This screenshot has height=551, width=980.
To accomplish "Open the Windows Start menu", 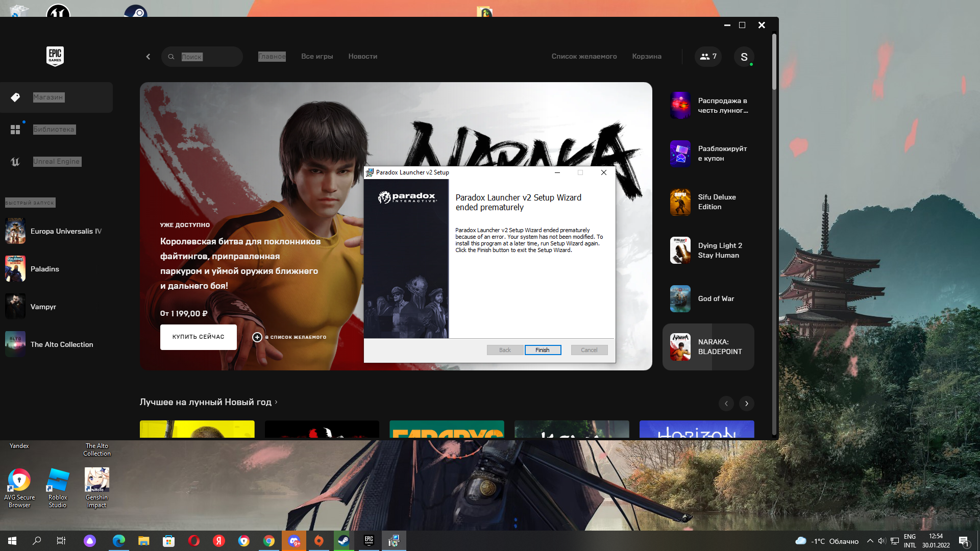I will click(12, 541).
